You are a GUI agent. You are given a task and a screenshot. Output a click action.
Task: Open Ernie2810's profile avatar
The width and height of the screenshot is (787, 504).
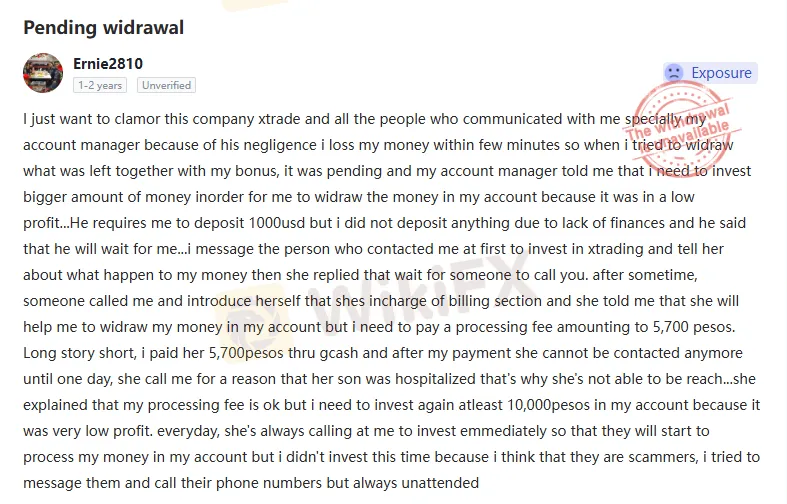pos(43,73)
